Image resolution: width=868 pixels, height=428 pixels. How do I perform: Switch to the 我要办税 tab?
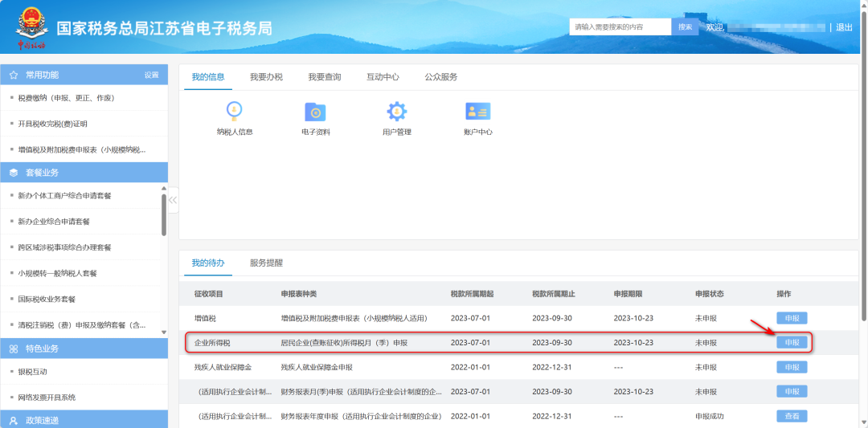[266, 77]
